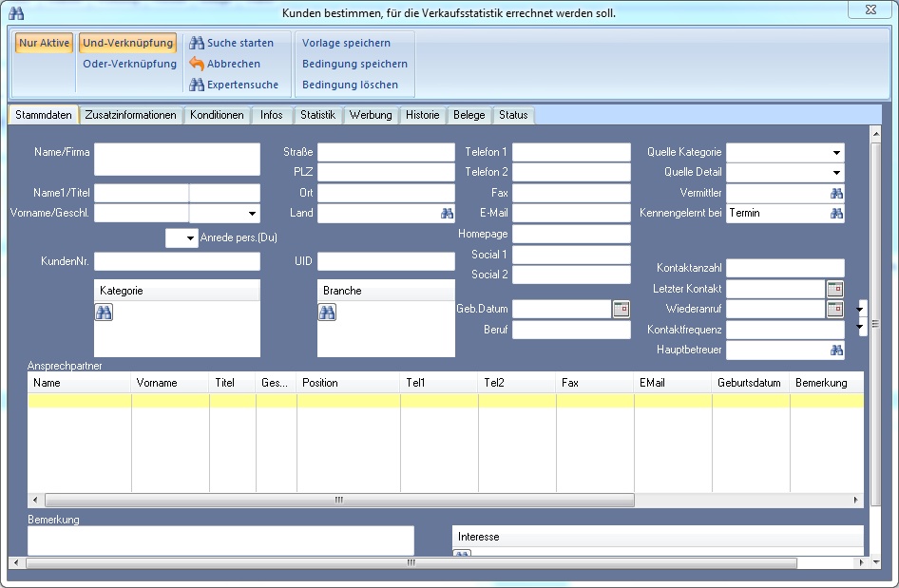Click the Kontaktfrequenz input field
Viewport: 899px width, 588px height.
click(x=786, y=330)
